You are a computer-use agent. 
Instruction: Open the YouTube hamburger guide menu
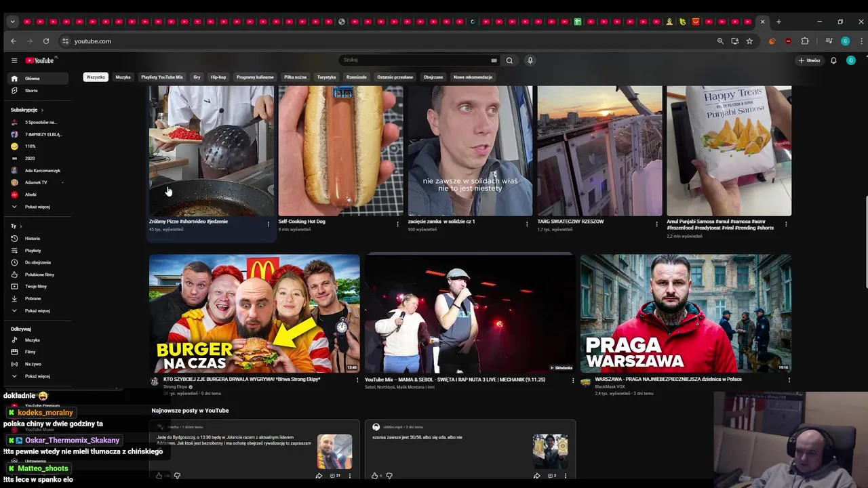coord(14,60)
